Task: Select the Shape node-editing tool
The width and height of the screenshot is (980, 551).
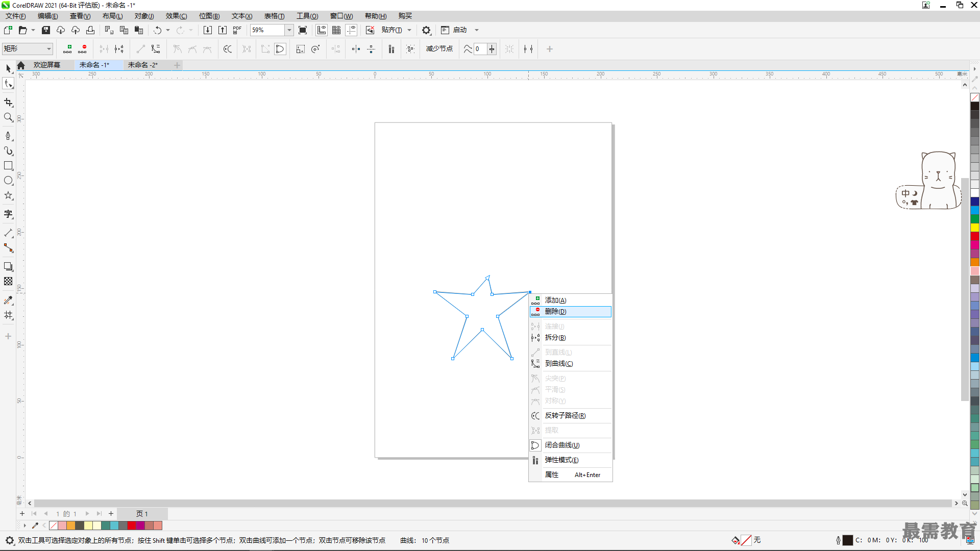Action: pyautogui.click(x=8, y=84)
